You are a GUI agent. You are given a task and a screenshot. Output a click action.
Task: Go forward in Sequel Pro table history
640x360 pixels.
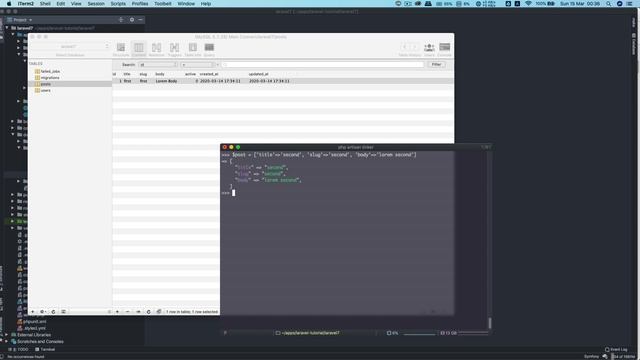(414, 47)
